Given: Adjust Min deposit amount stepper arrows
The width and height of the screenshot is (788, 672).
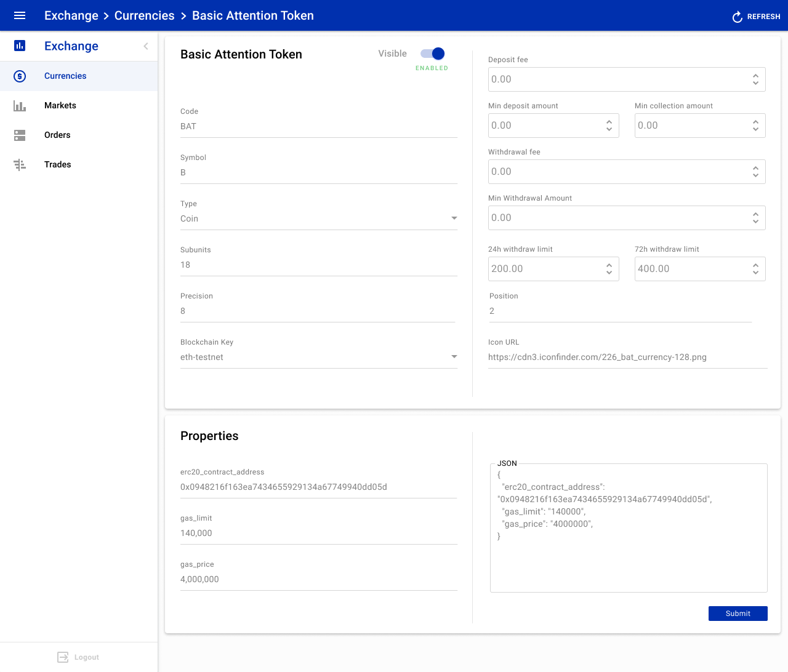Looking at the screenshot, I should point(609,126).
